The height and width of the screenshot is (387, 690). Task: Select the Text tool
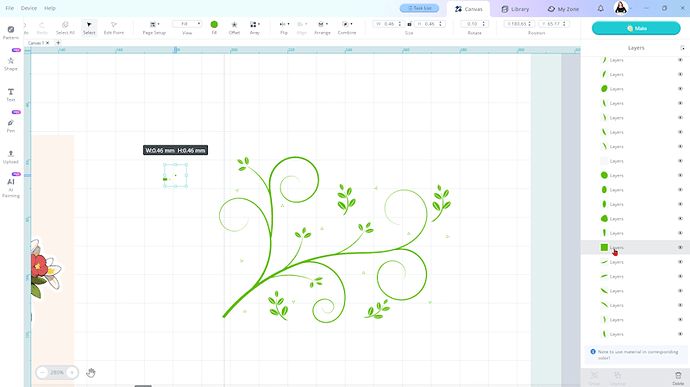tap(11, 95)
